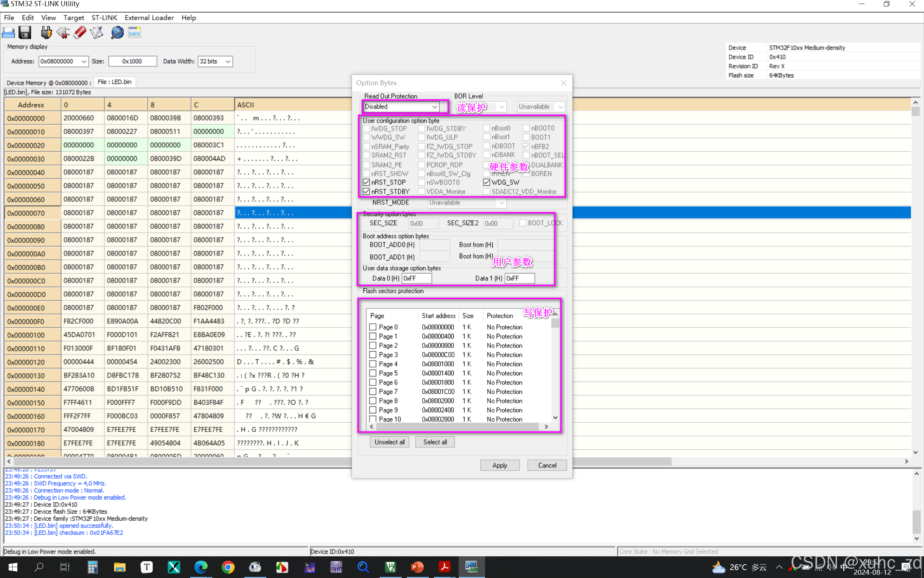Open the External Loader menu

[149, 18]
